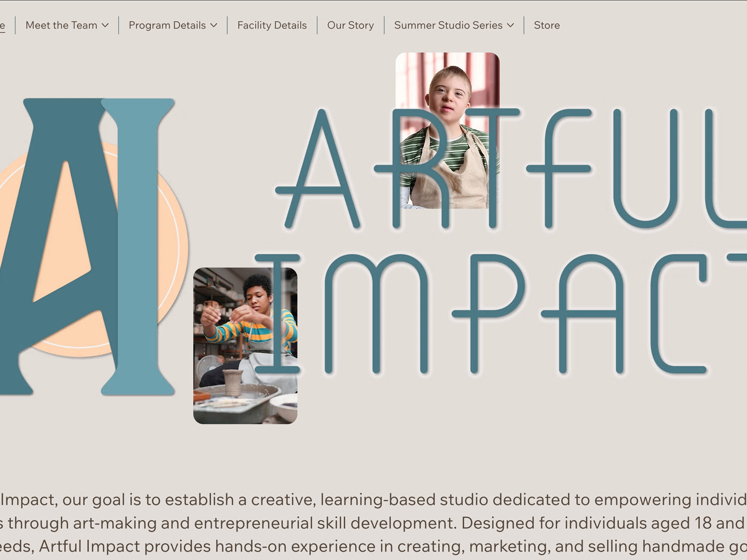The width and height of the screenshot is (747, 560).
Task: Open the Meet the Team menu
Action: click(x=67, y=25)
